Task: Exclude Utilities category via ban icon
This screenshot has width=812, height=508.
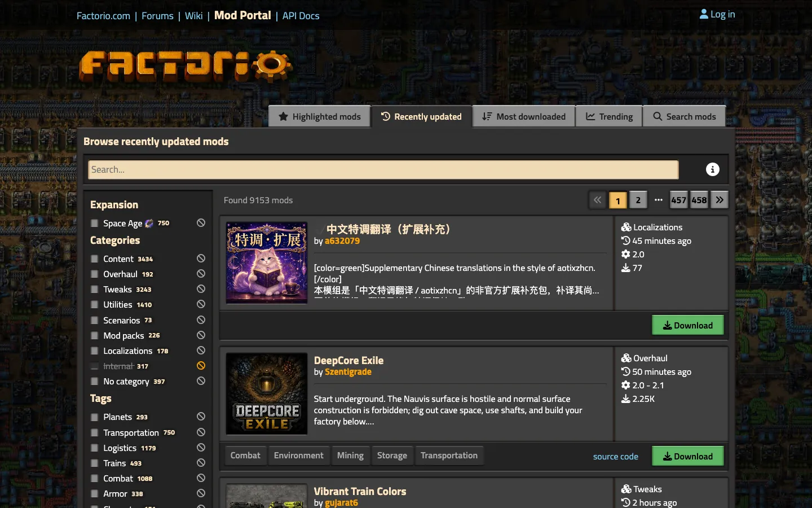Action: [x=201, y=304]
